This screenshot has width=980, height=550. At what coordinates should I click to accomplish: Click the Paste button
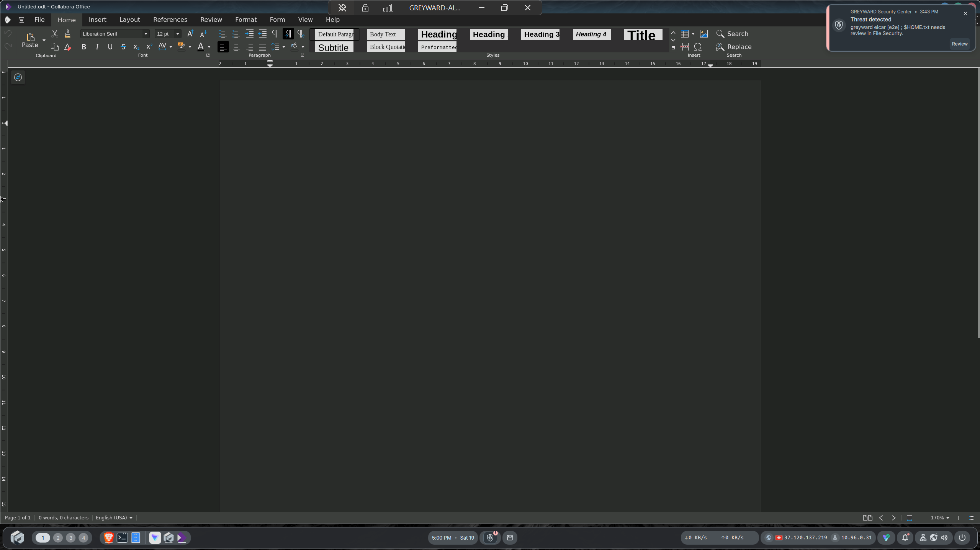click(30, 40)
